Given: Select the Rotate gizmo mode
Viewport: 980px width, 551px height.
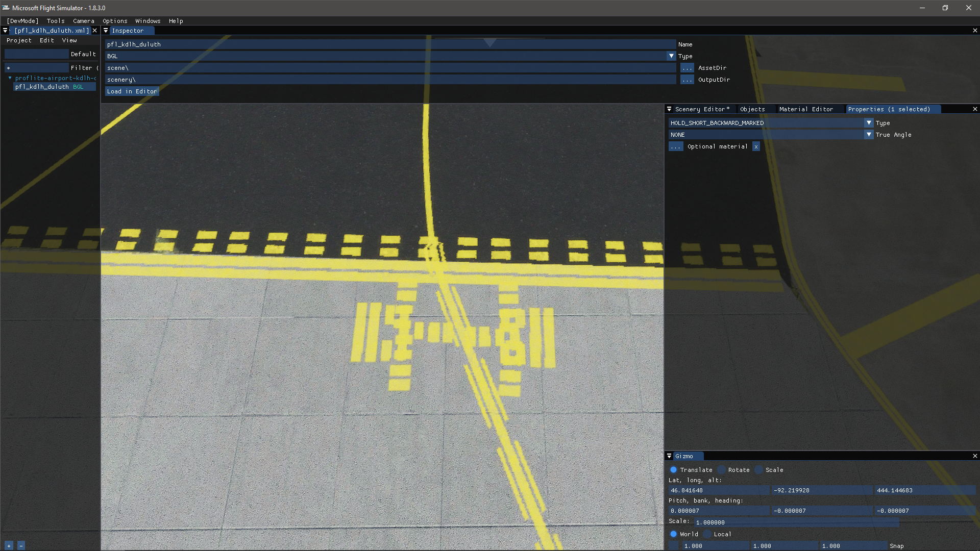Looking at the screenshot, I should pos(722,470).
